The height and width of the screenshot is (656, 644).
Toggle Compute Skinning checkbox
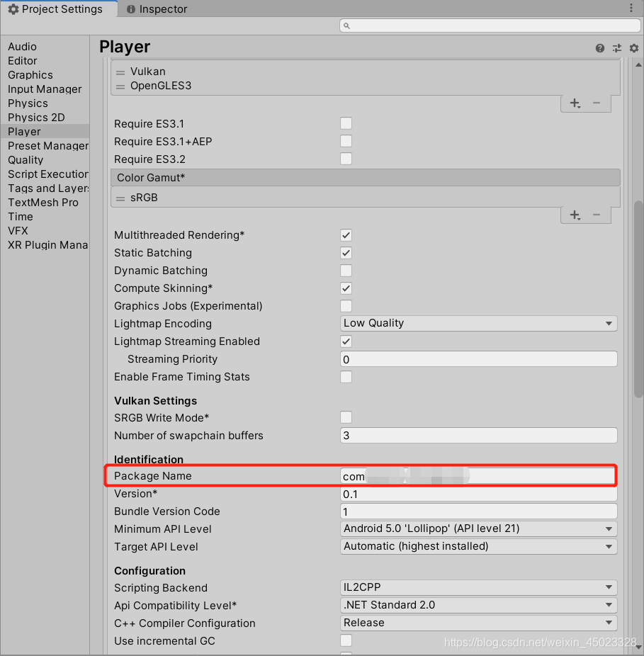pos(346,288)
